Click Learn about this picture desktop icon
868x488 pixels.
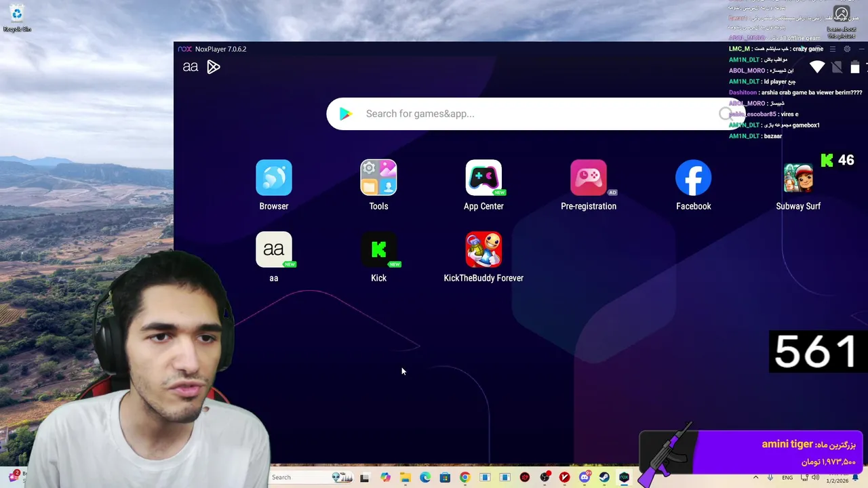(x=842, y=22)
